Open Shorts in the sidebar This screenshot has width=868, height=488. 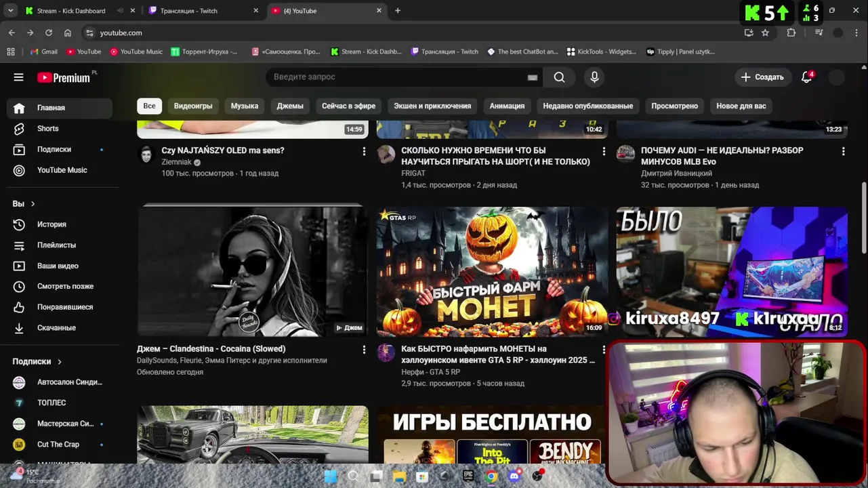click(x=60, y=129)
